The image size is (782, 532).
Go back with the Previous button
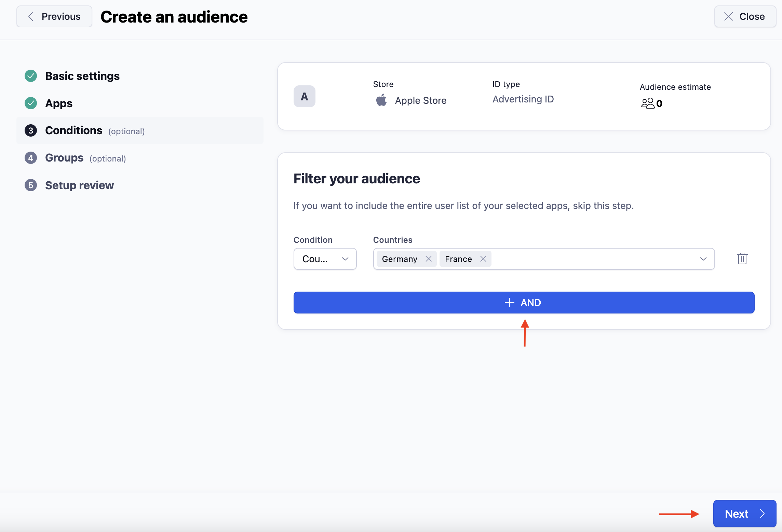point(54,16)
